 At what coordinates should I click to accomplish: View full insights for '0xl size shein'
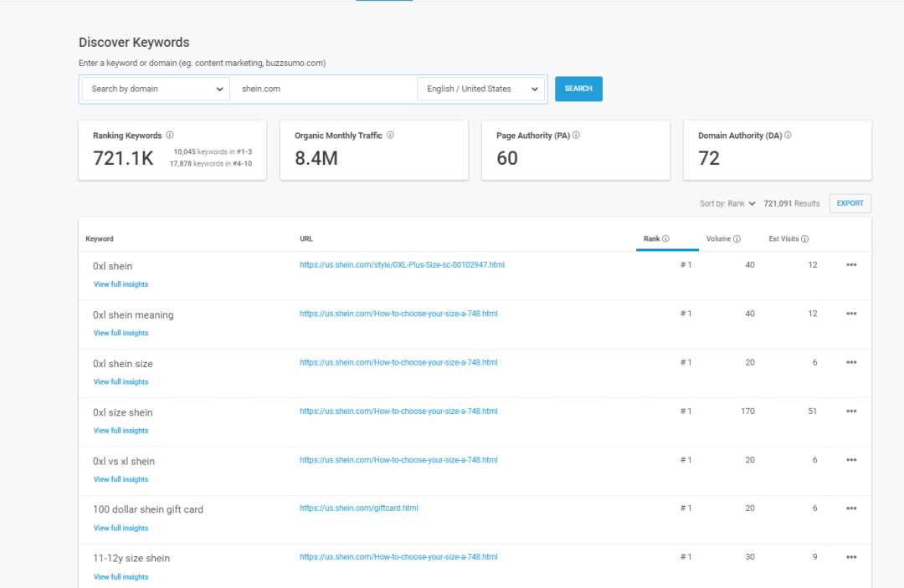pos(121,431)
